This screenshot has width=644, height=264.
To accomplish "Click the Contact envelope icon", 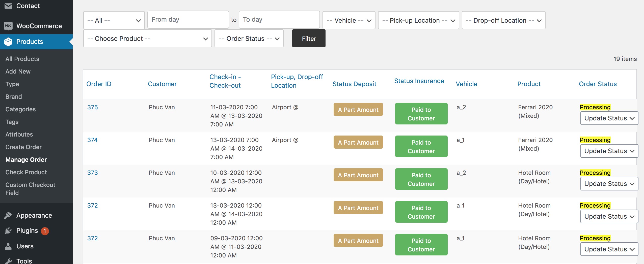I will point(8,6).
